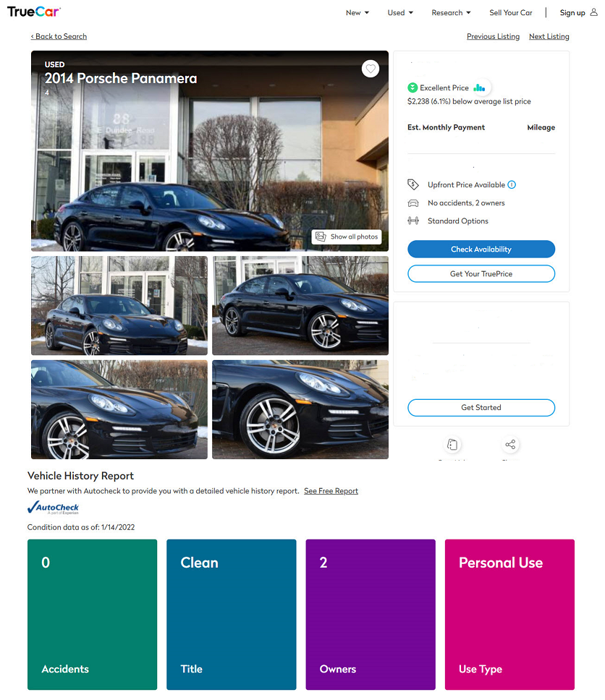Click the user profile icon near Sign up

pos(593,12)
